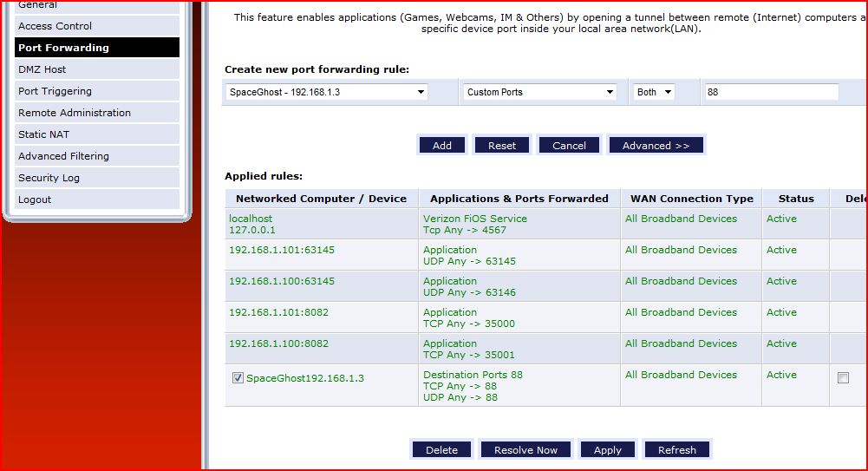Viewport: 868px width, 471px height.
Task: Open the Both protocol dropdown
Action: tap(654, 92)
